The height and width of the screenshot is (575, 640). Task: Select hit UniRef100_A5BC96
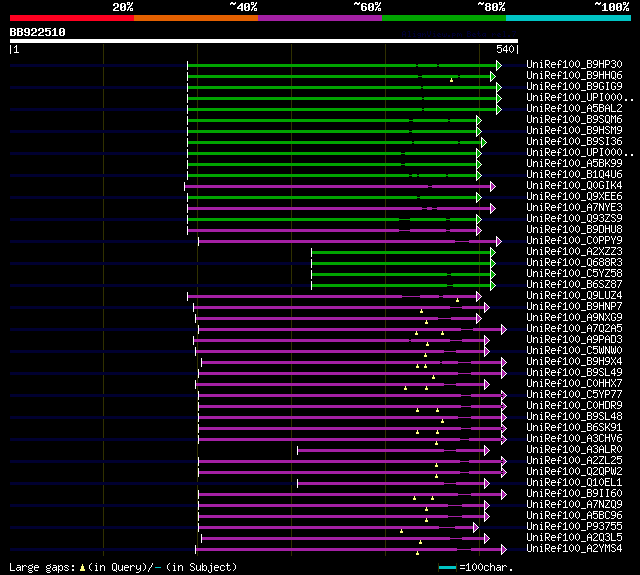click(574, 516)
